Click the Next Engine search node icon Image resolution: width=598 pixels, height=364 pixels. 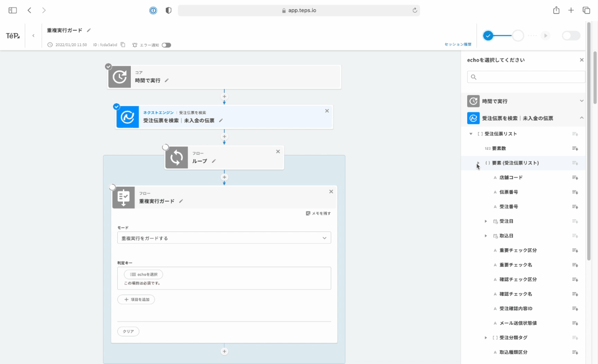coord(128,117)
